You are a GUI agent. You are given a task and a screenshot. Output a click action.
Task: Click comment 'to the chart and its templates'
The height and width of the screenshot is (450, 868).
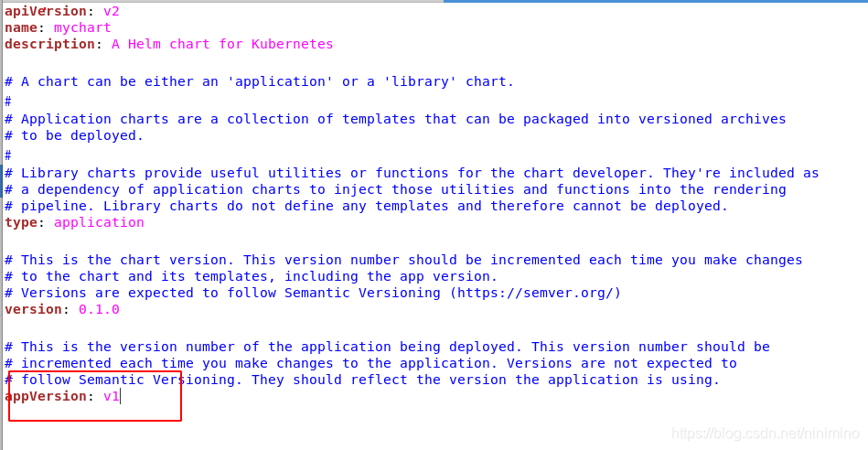tap(251, 276)
